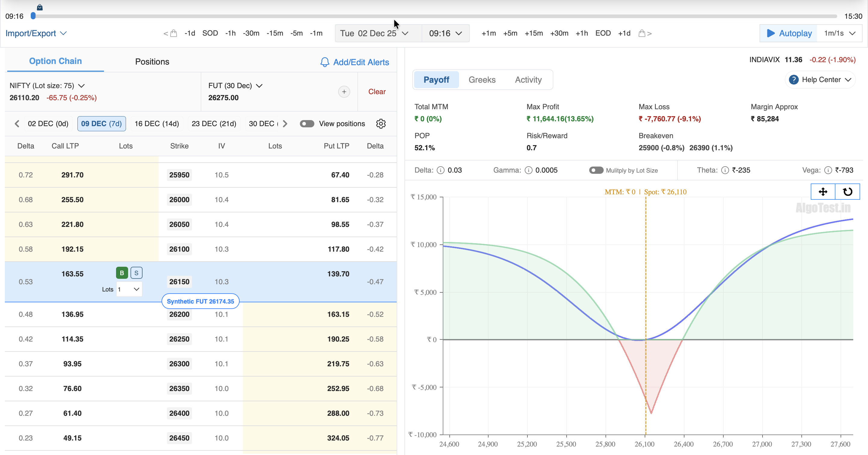This screenshot has height=455, width=868.
Task: Reset the payoff chart view
Action: [x=848, y=192]
